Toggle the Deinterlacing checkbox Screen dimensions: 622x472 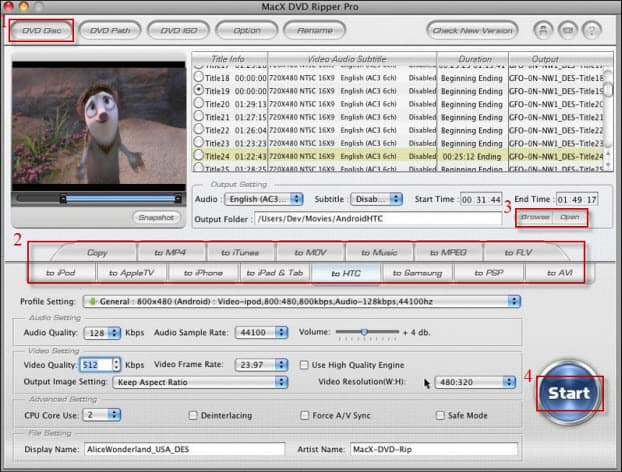(x=193, y=415)
